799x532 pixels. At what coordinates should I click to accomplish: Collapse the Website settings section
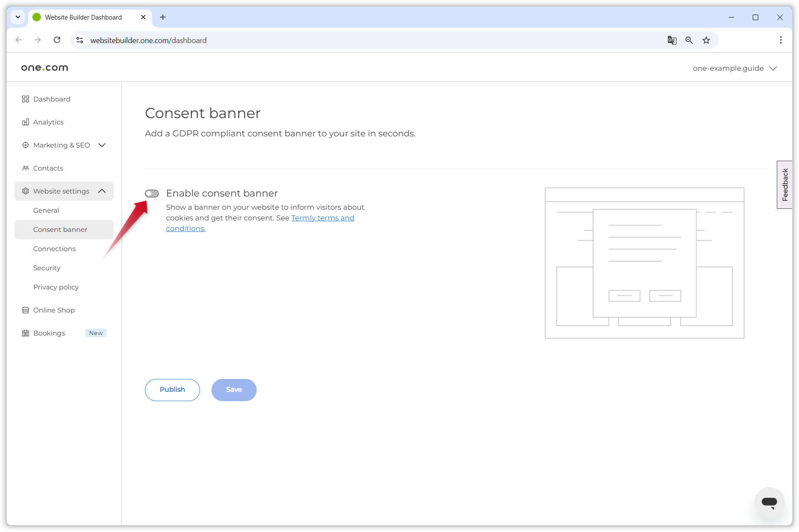pos(102,191)
